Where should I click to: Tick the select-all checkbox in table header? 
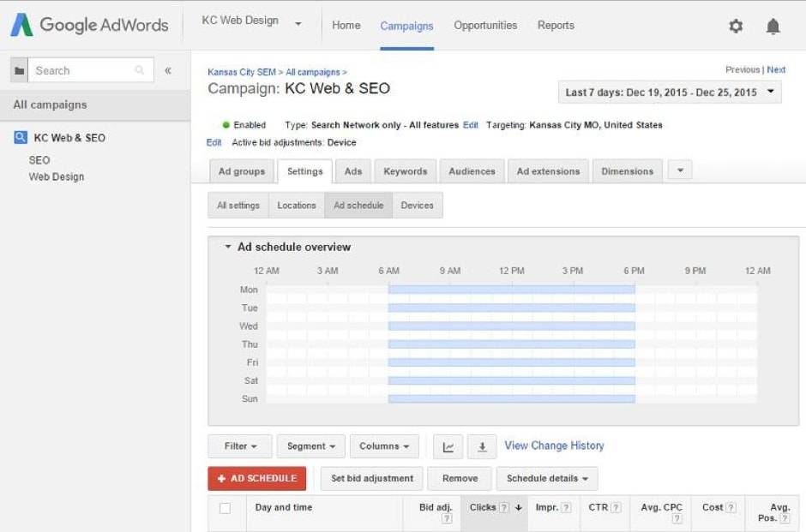pyautogui.click(x=225, y=508)
